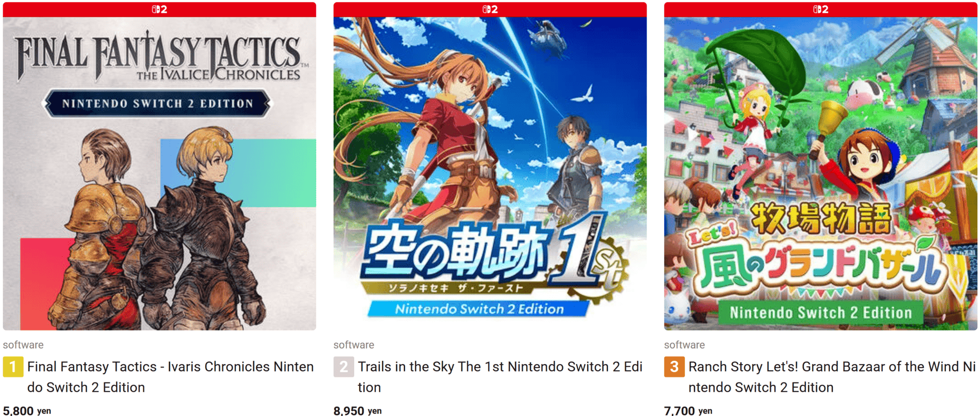Screen dimensions: 980x416
Task: Click Switch 2 icon above Final Fantasy Tactics
Action: coord(160,9)
